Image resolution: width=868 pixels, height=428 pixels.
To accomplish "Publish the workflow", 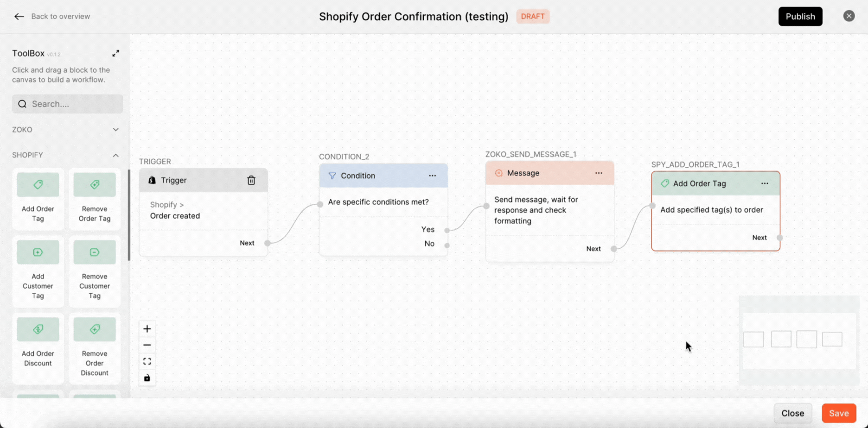I will (800, 16).
